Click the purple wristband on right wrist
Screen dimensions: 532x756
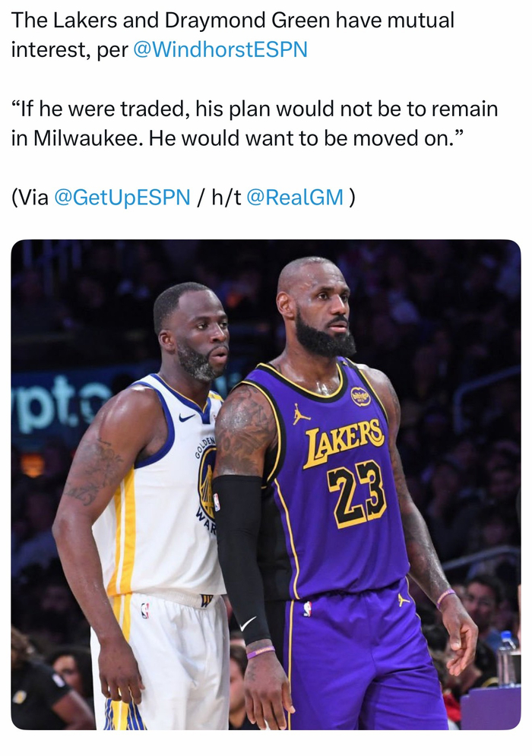click(x=445, y=597)
